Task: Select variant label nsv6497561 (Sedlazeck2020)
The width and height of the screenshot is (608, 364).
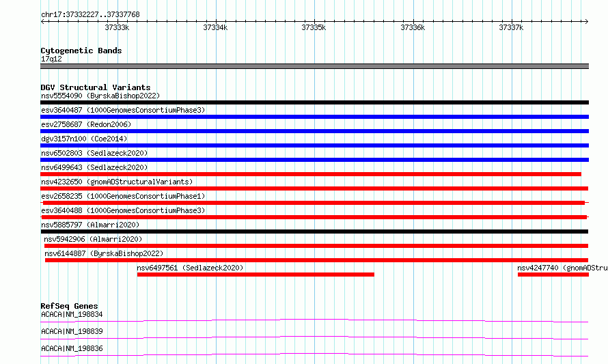Action: point(190,268)
